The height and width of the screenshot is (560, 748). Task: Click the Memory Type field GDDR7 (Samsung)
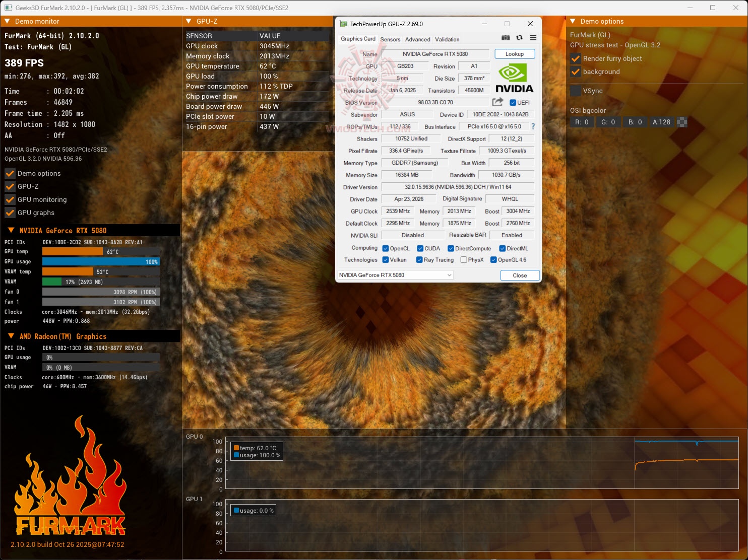point(415,163)
